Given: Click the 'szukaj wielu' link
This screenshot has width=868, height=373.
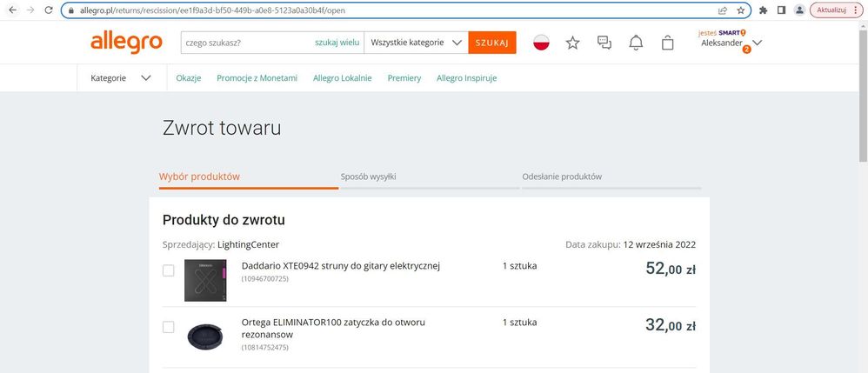Looking at the screenshot, I should tap(337, 43).
